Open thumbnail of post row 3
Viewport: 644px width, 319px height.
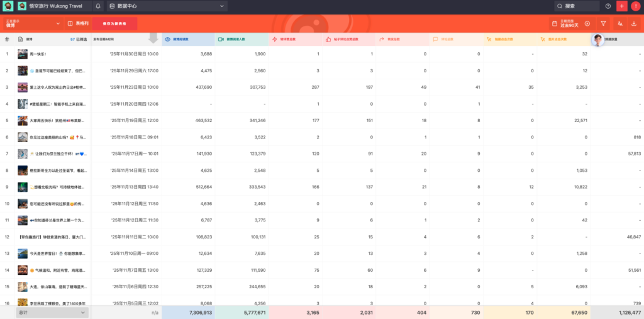click(x=22, y=87)
